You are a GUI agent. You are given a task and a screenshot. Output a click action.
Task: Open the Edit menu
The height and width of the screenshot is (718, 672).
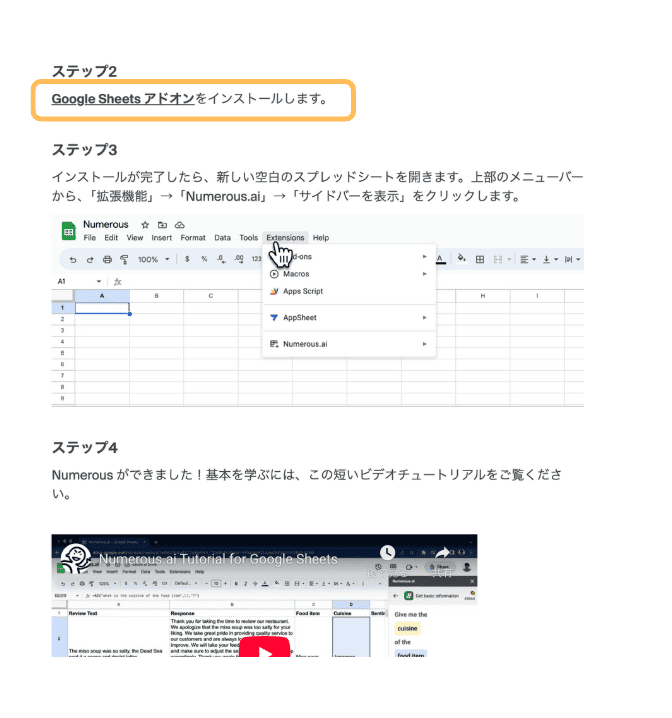tap(111, 238)
